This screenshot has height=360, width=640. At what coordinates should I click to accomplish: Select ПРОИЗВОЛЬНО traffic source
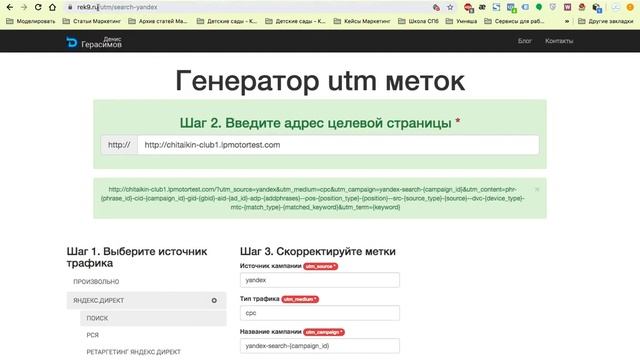click(x=96, y=282)
